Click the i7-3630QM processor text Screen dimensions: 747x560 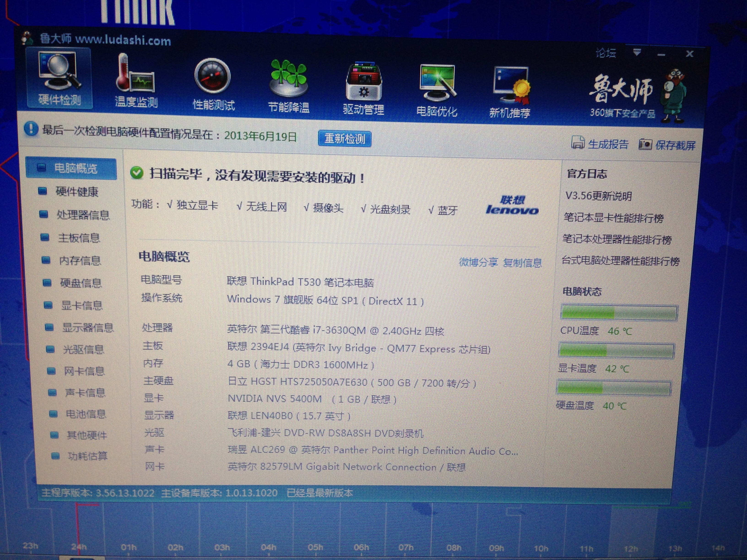point(336,330)
